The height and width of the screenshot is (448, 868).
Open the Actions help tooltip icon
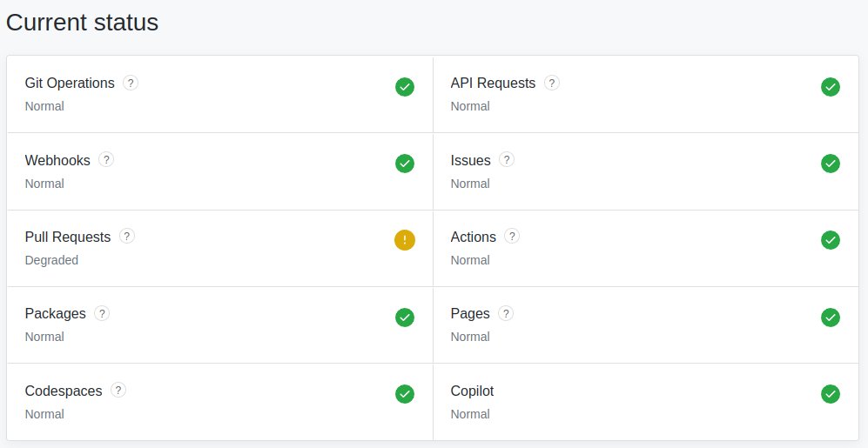(512, 236)
